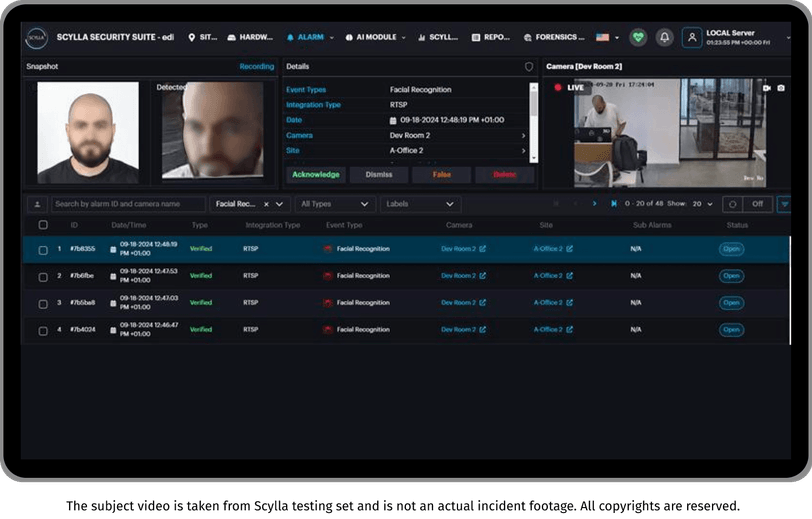
Task: Open the Recording link in Snapshot panel
Action: click(x=256, y=66)
